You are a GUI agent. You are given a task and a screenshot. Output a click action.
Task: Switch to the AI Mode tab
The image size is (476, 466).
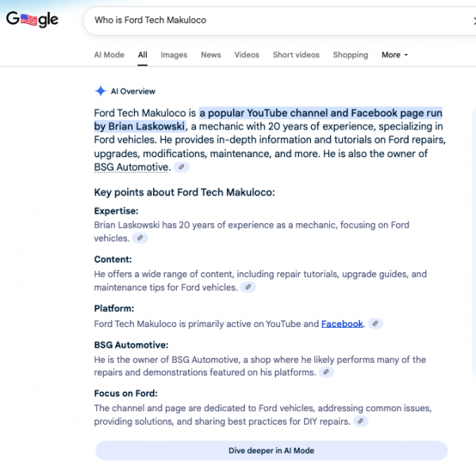[x=109, y=55]
